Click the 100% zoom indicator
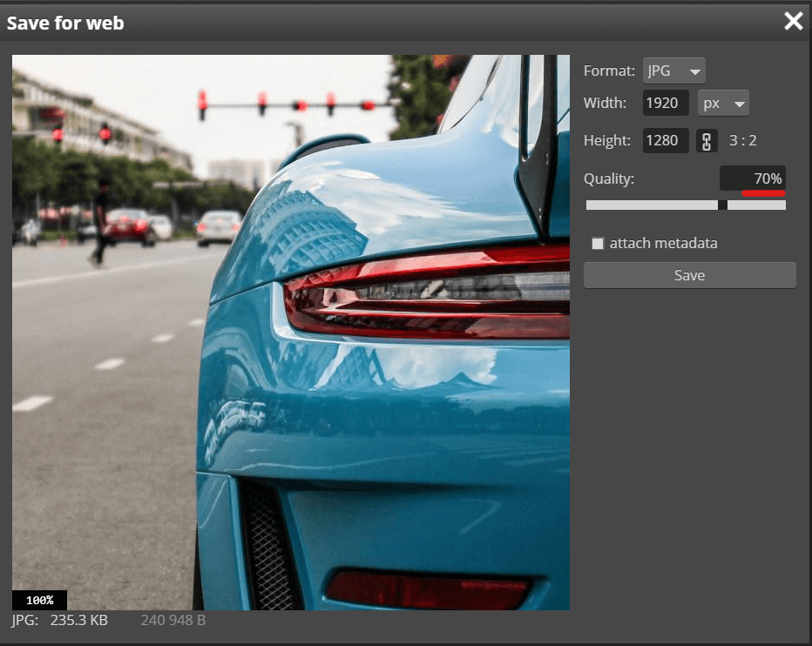 coord(39,600)
